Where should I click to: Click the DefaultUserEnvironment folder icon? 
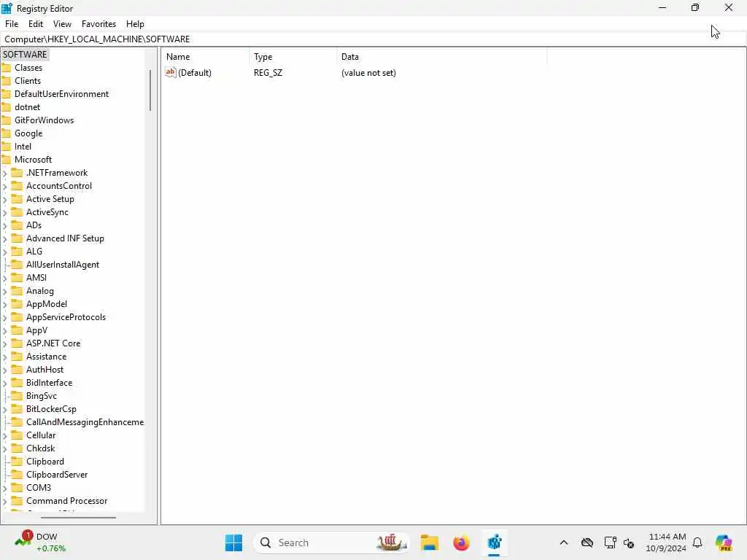(6, 94)
